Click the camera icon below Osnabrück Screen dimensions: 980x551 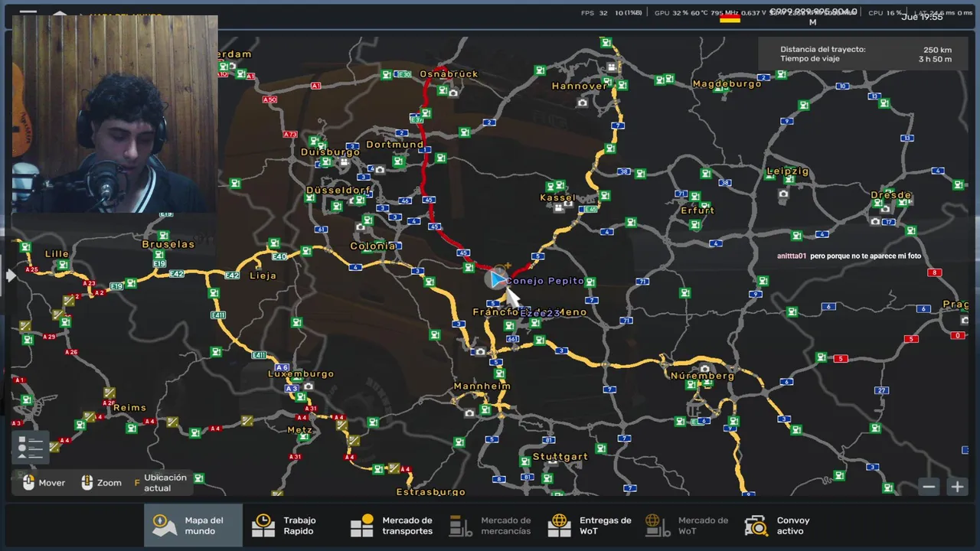point(453,93)
